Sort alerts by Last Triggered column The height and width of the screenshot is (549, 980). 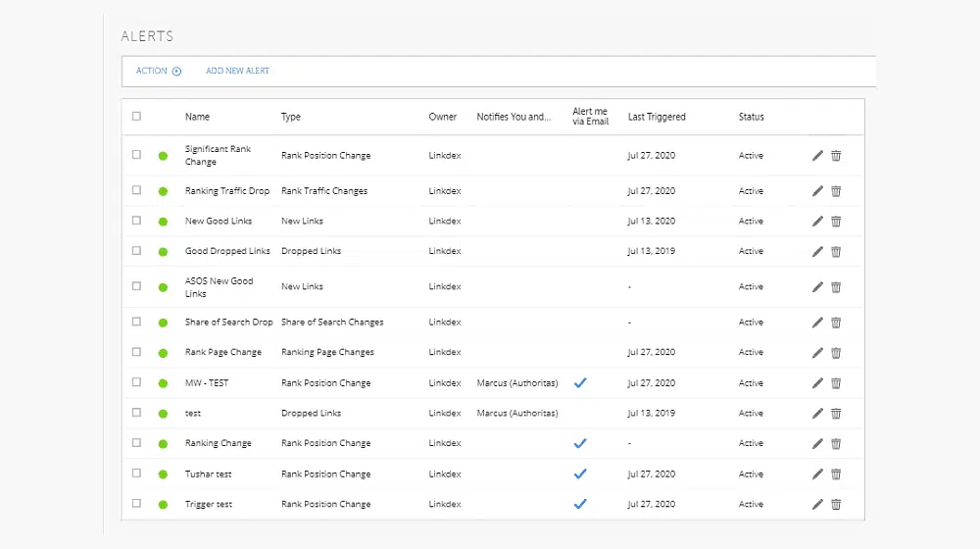[x=657, y=117]
